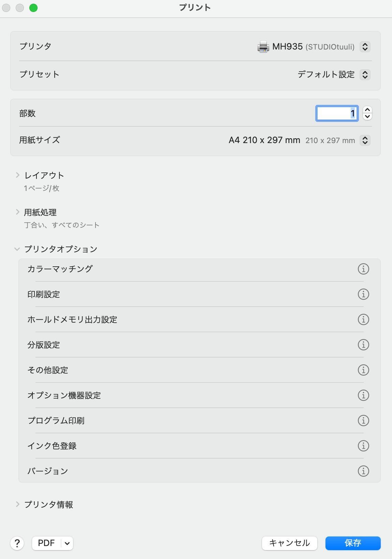
Task: Click info icon beside 分版設定
Action: click(363, 345)
